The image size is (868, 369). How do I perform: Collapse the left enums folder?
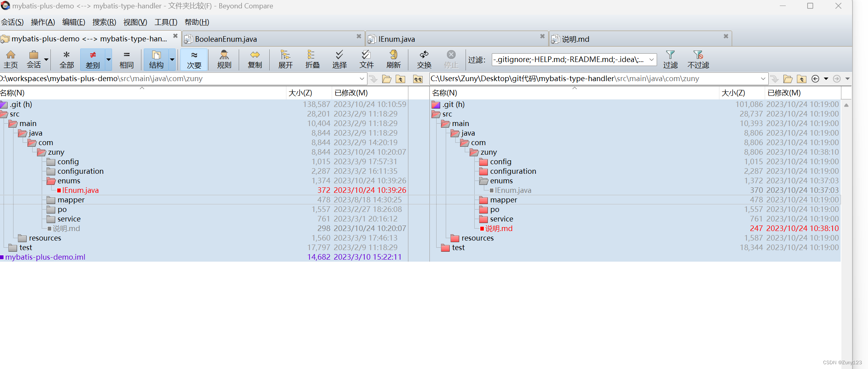point(51,181)
